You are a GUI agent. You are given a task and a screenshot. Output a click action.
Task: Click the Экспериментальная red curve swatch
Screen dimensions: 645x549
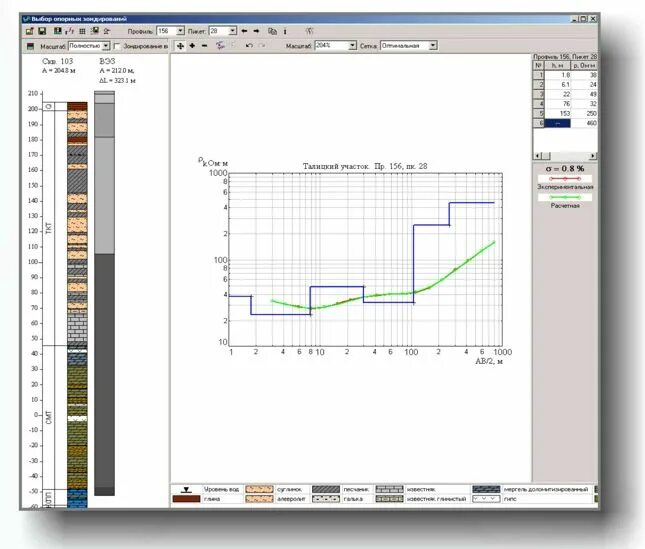pyautogui.click(x=565, y=179)
